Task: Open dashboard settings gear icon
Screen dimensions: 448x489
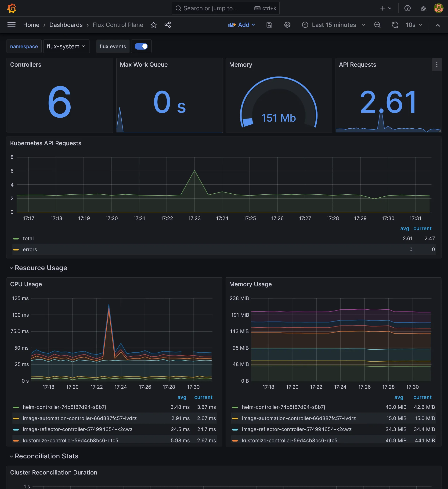Action: pos(287,25)
